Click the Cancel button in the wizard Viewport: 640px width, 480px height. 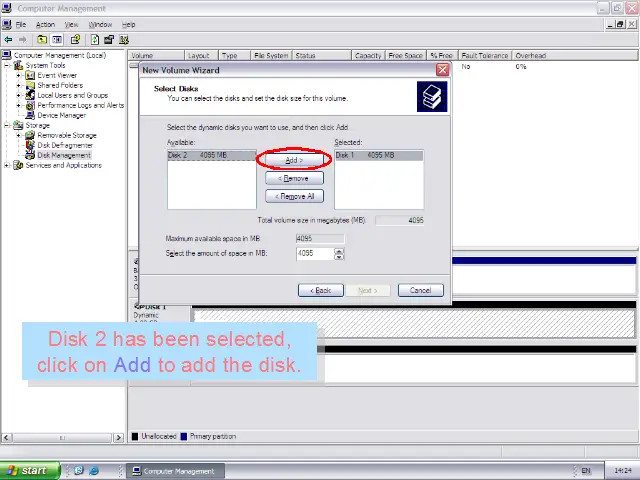click(x=420, y=290)
